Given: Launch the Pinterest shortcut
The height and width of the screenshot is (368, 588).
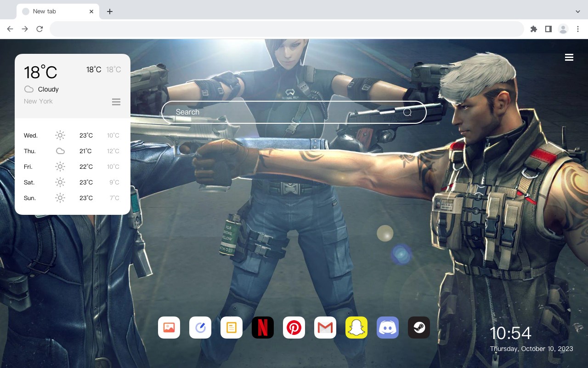Looking at the screenshot, I should [x=294, y=328].
